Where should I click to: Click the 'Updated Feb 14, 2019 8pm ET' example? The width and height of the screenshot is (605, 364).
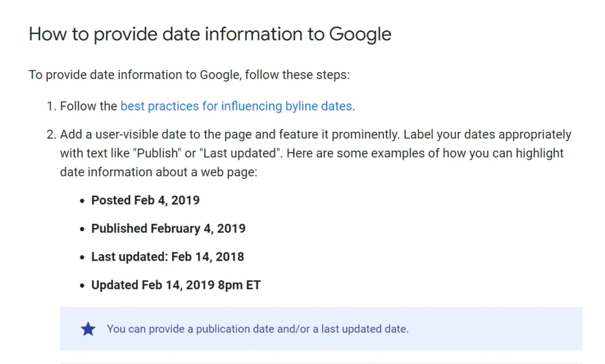coord(176,285)
